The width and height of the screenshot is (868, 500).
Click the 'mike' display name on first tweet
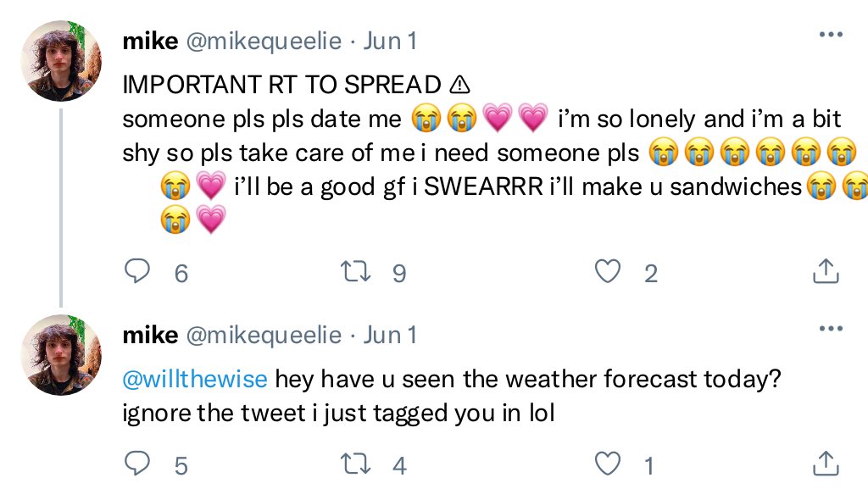[x=151, y=41]
